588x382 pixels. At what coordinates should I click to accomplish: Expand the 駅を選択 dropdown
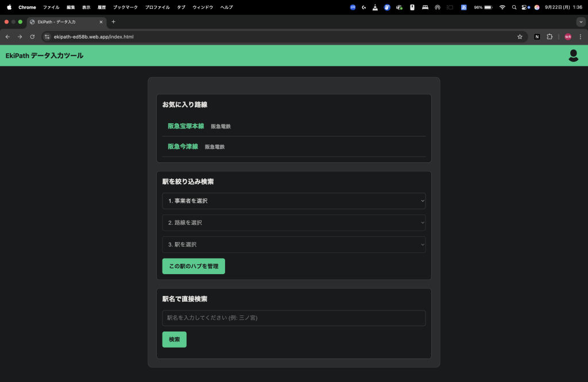point(293,244)
